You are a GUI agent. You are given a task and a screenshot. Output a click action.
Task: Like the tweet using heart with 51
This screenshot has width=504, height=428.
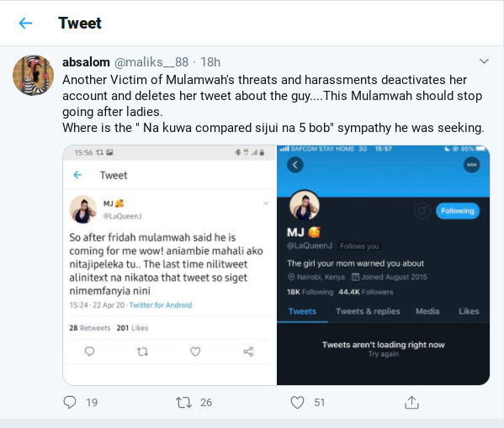tap(297, 402)
